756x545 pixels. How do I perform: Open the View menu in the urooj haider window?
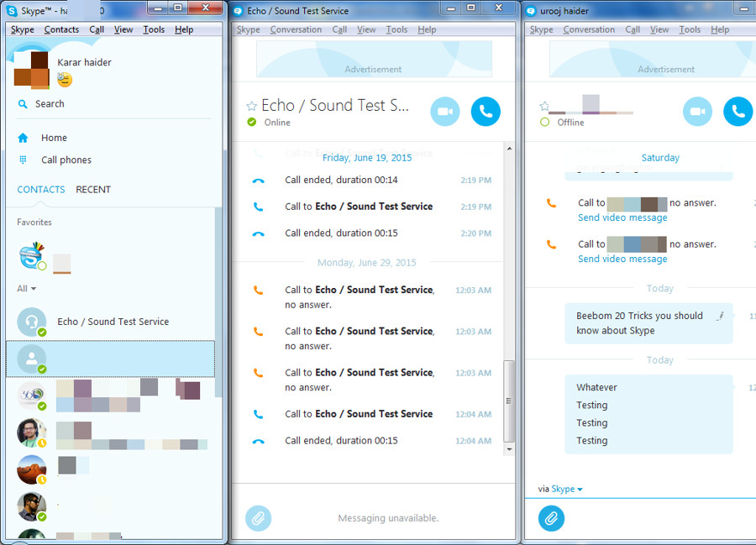(659, 29)
